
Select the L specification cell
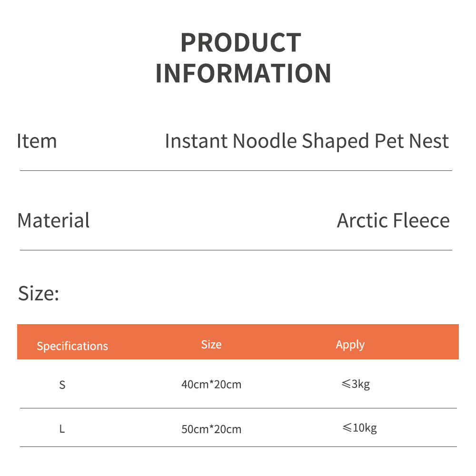(62, 429)
